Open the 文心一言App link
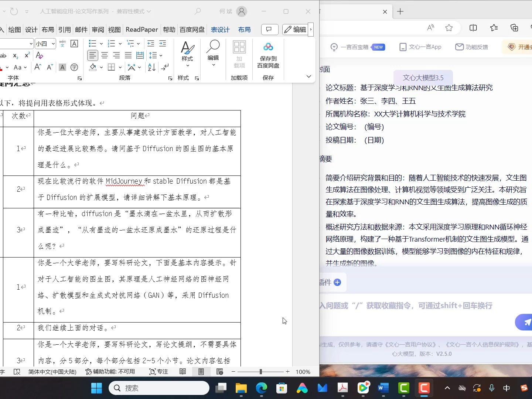The image size is (532, 399). (420, 47)
